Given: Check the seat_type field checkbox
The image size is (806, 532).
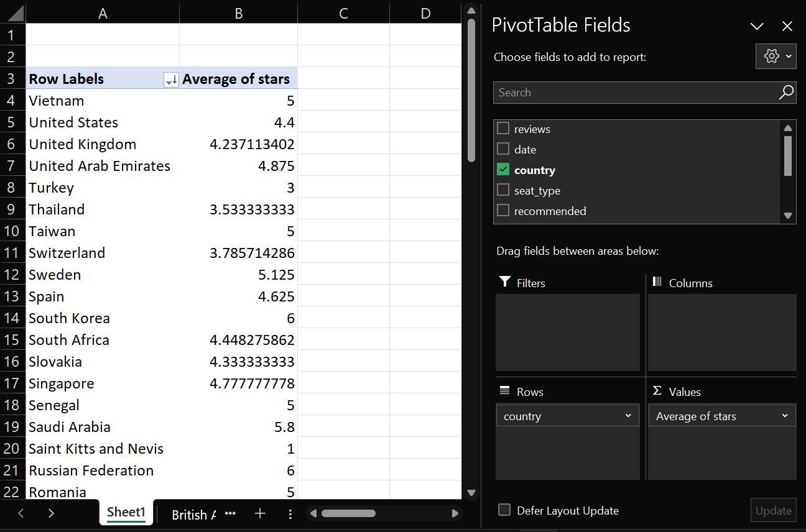Looking at the screenshot, I should click(x=503, y=190).
